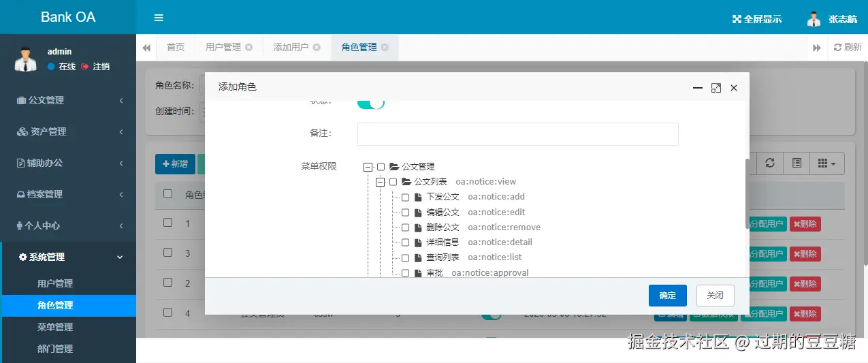Click the 详细信息 file icon
This screenshot has width=868, height=363.
[417, 242]
